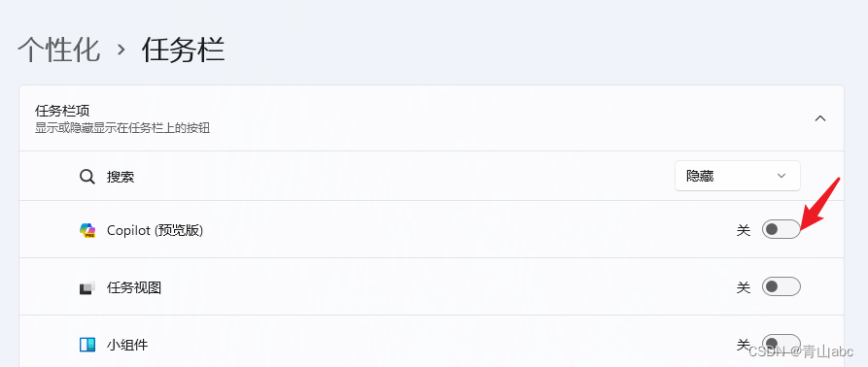The image size is (868, 367).
Task: Click the blue 小组件 widgets icon
Action: [87, 345]
